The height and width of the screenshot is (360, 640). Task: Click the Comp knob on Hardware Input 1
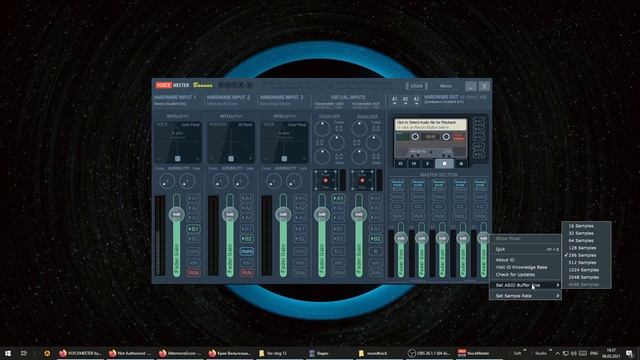(x=166, y=181)
